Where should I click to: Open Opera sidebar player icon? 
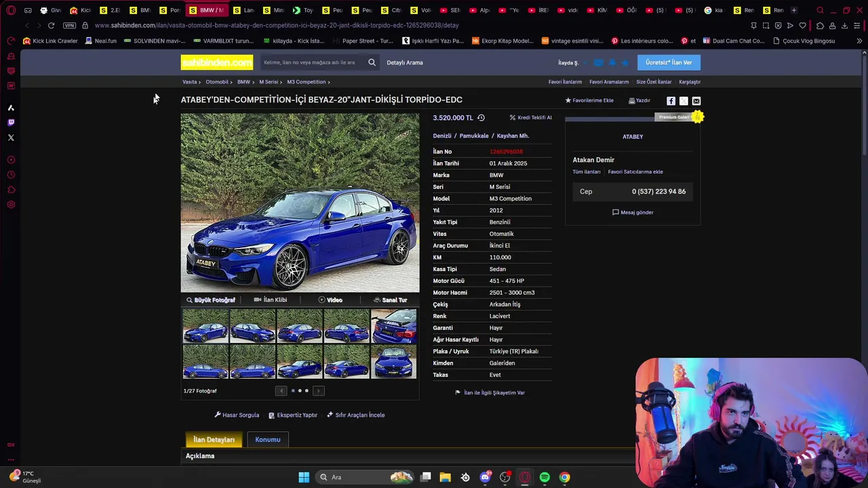point(11,160)
